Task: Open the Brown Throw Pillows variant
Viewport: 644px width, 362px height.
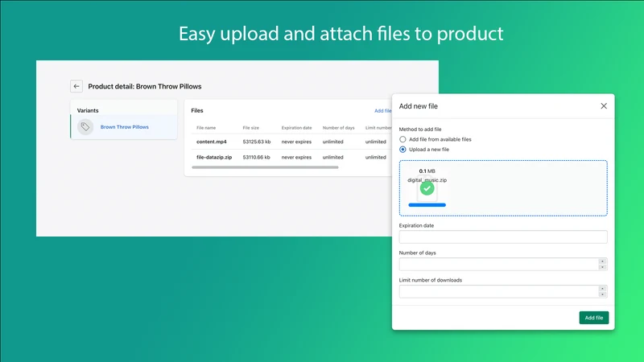Action: [125, 127]
